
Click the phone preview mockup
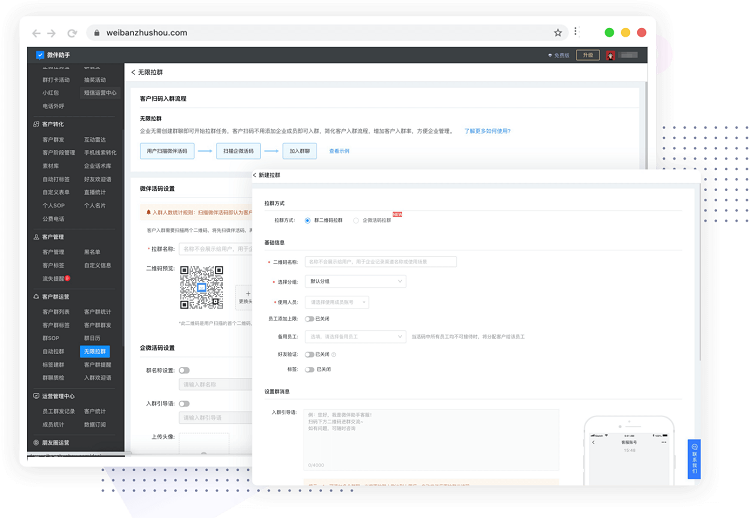tap(629, 451)
